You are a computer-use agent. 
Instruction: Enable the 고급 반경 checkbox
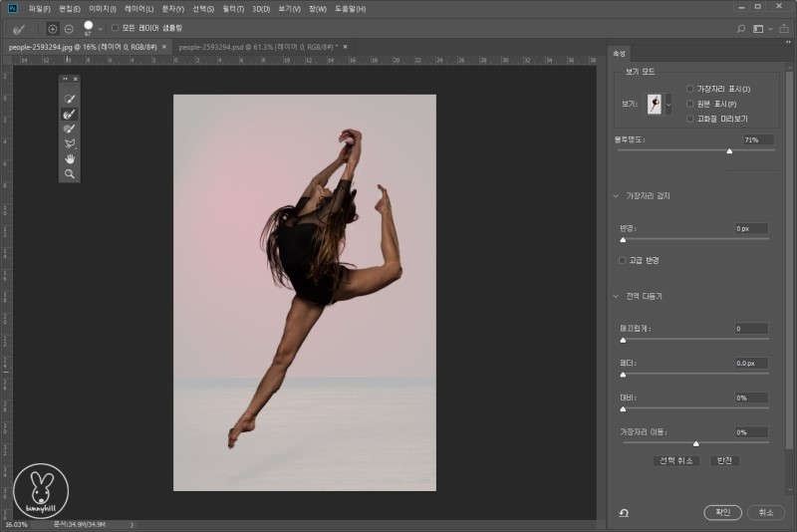pyautogui.click(x=623, y=260)
